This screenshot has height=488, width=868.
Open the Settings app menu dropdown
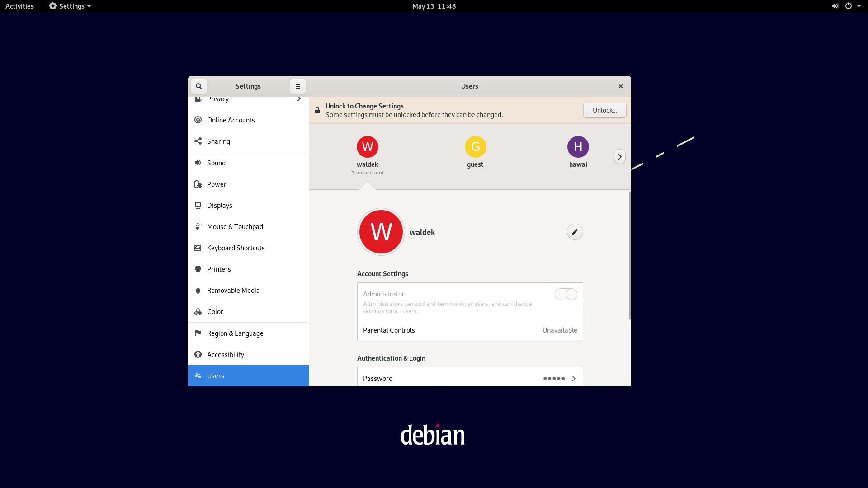pos(70,6)
